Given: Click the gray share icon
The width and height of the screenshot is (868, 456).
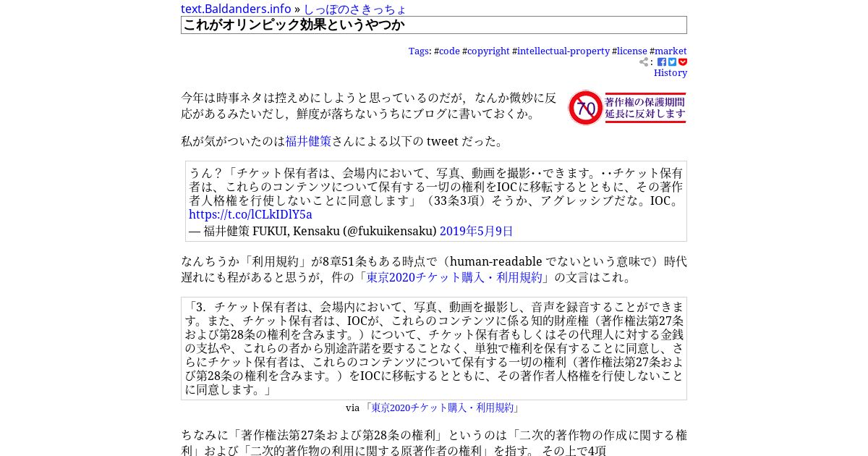Looking at the screenshot, I should (644, 62).
